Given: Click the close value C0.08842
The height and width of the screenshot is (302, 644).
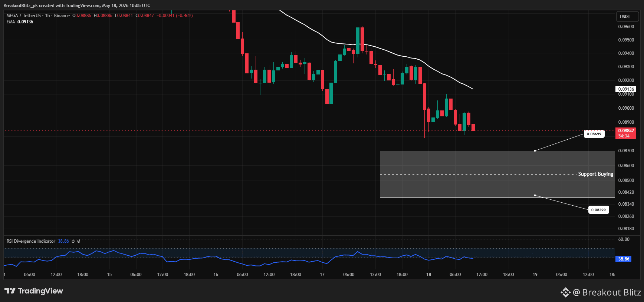Looking at the screenshot, I should click(145, 16).
